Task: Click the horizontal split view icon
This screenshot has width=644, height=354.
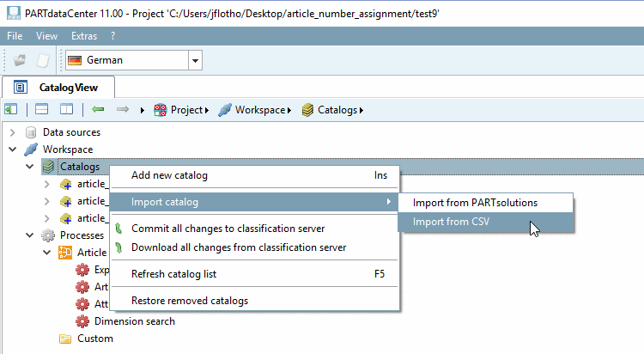Action: (x=41, y=110)
